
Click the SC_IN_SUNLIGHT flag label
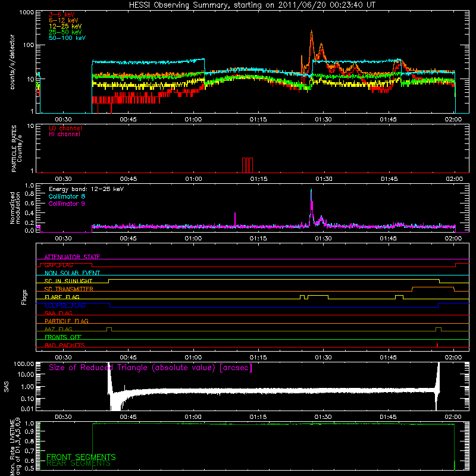[68, 281]
